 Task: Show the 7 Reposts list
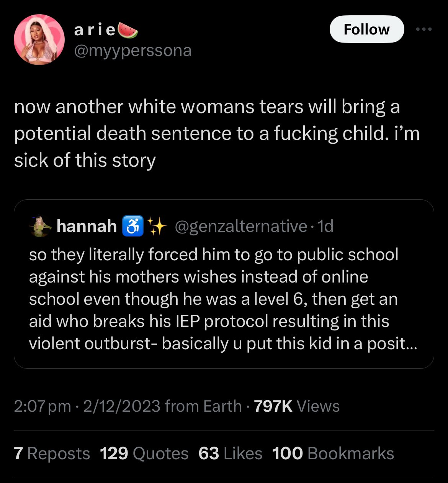click(x=52, y=453)
